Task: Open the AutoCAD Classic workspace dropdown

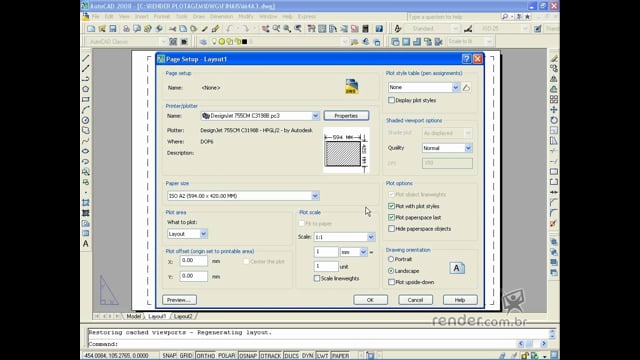Action: [163, 42]
